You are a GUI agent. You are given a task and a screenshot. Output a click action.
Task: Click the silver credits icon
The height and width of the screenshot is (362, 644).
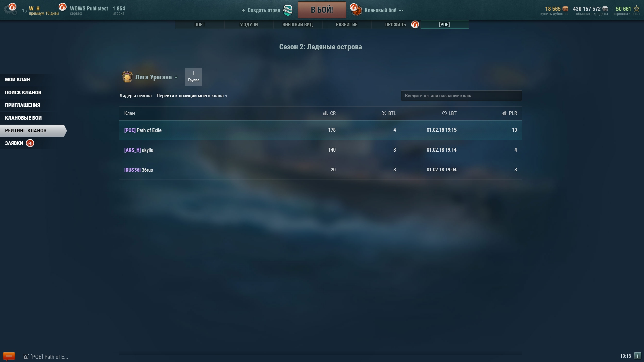tap(605, 9)
